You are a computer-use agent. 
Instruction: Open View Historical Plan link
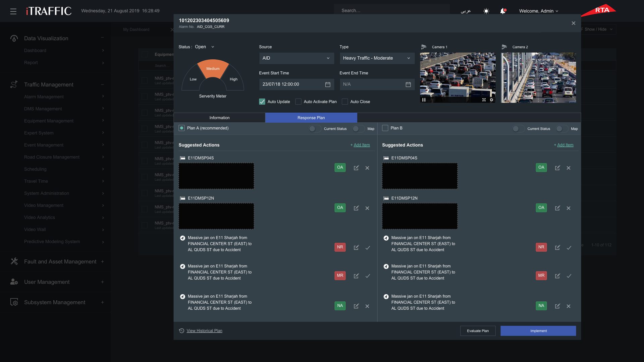pos(204,331)
